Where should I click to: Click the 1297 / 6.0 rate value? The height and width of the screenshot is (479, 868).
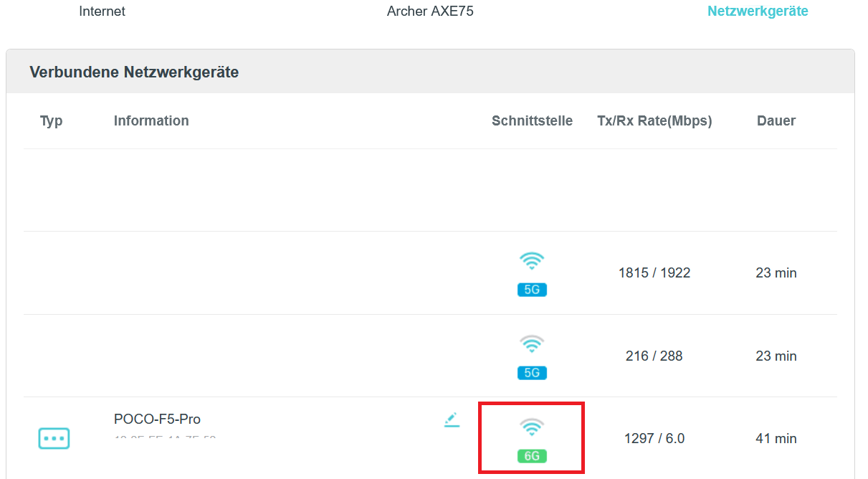pos(654,438)
